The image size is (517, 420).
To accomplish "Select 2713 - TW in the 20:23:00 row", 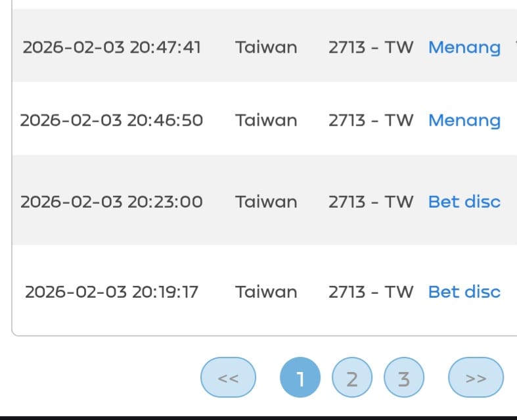I will click(x=371, y=202).
